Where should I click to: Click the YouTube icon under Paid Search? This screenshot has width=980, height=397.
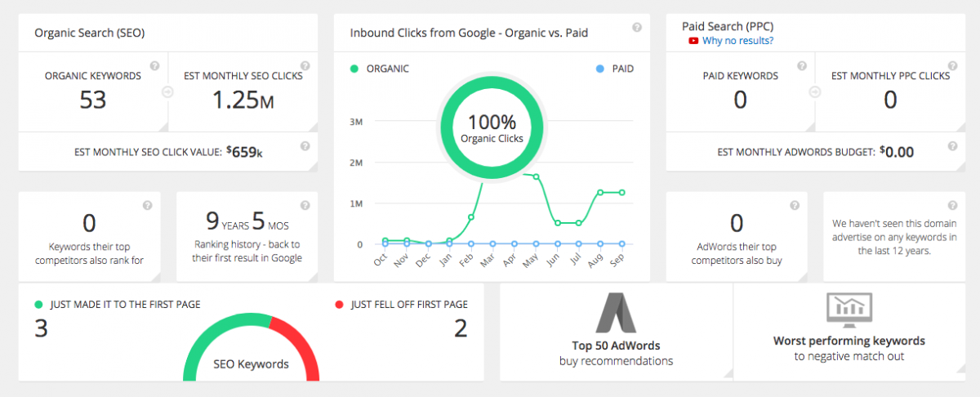(x=693, y=41)
